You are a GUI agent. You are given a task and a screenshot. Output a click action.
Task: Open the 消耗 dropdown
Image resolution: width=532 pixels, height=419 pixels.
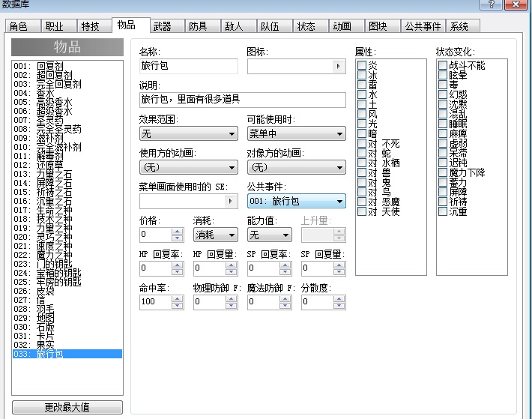click(x=216, y=235)
